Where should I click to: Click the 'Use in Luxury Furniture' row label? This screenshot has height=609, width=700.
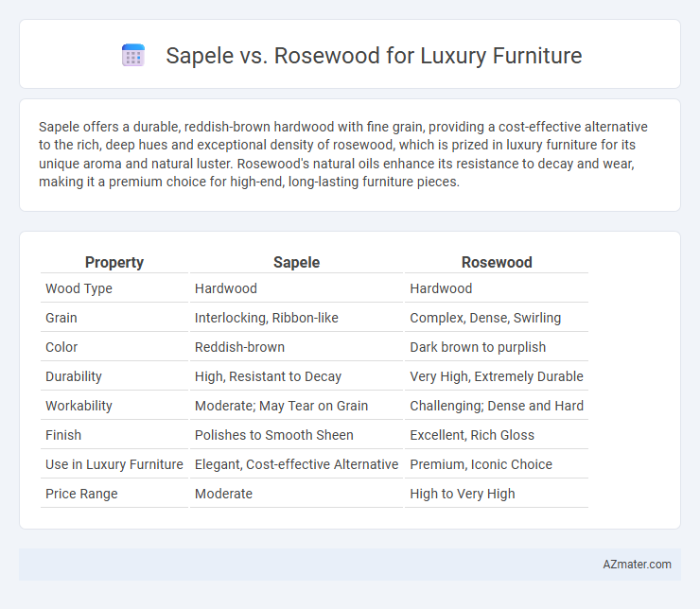pyautogui.click(x=114, y=464)
